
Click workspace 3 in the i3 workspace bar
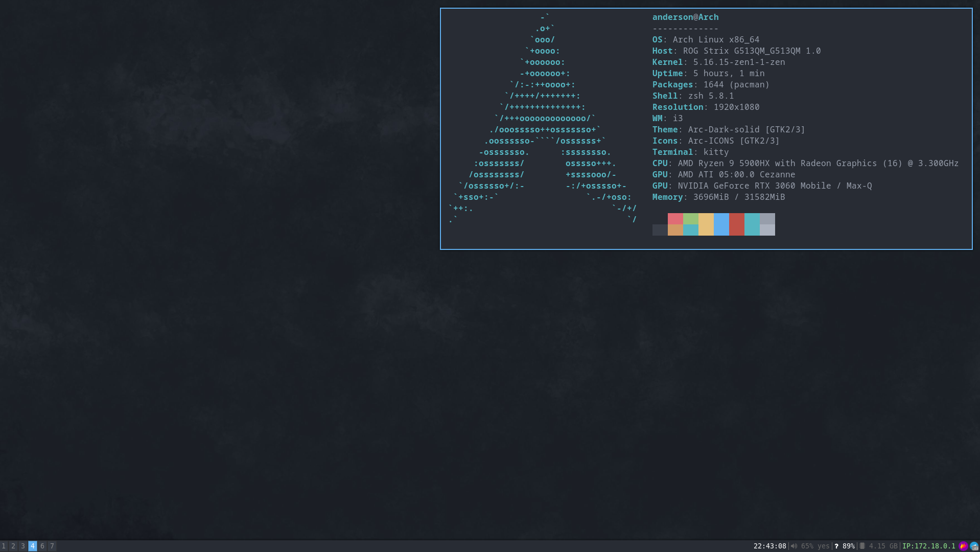click(23, 546)
